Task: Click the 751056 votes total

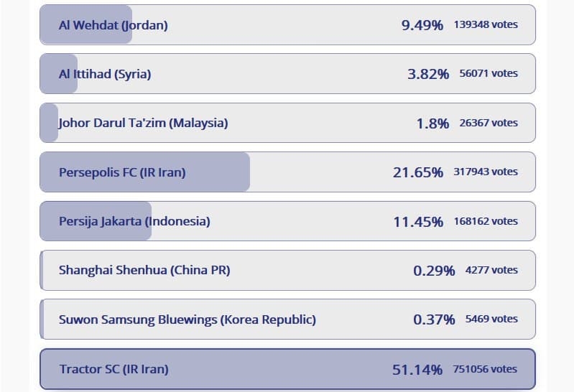Action: (x=485, y=370)
